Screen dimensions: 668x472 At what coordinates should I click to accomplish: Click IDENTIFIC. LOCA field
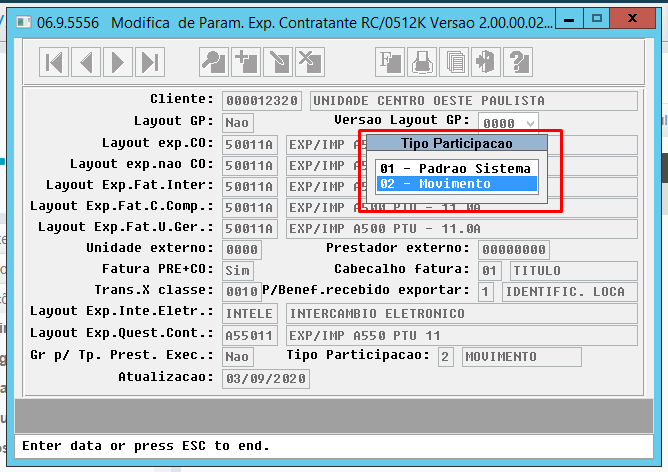[570, 292]
